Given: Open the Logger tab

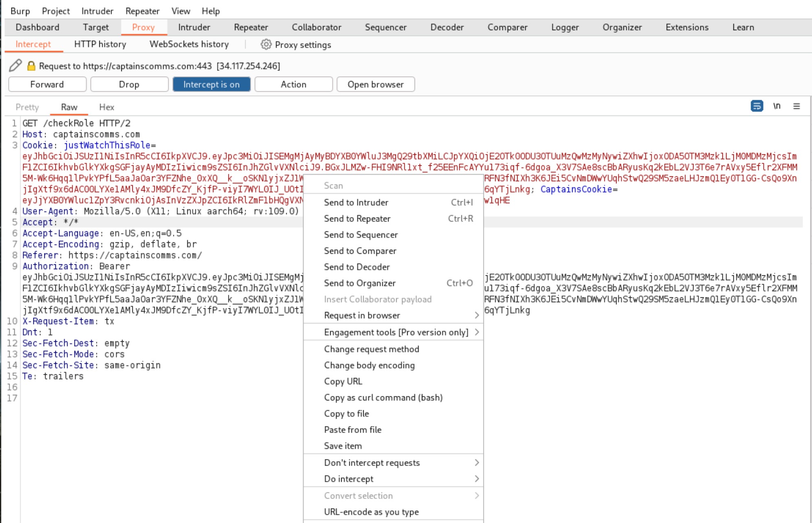Looking at the screenshot, I should click(x=565, y=27).
